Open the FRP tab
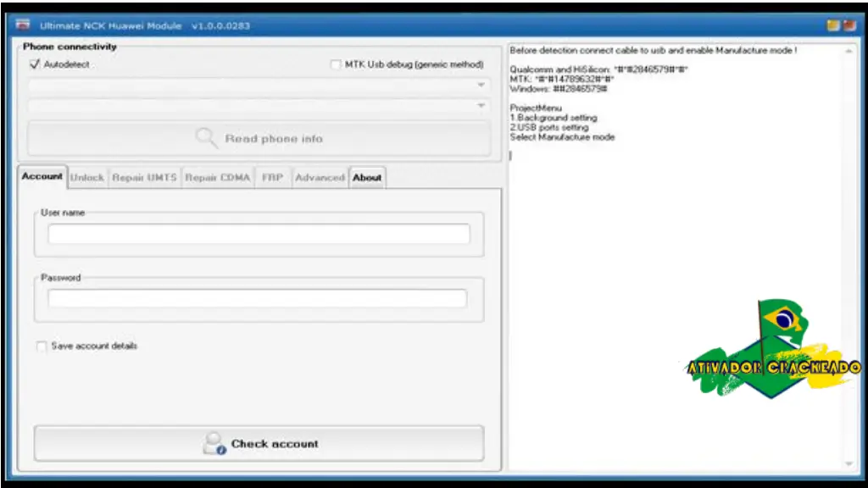The width and height of the screenshot is (868, 488). pos(272,178)
